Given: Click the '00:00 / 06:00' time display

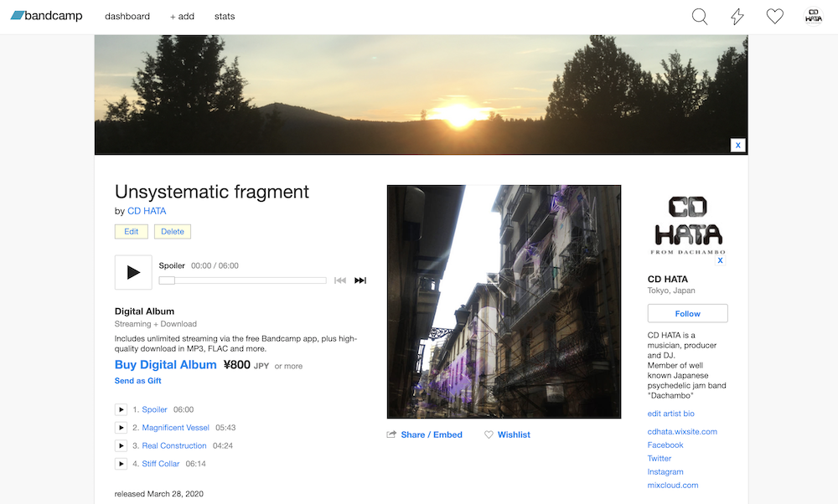Looking at the screenshot, I should point(215,266).
